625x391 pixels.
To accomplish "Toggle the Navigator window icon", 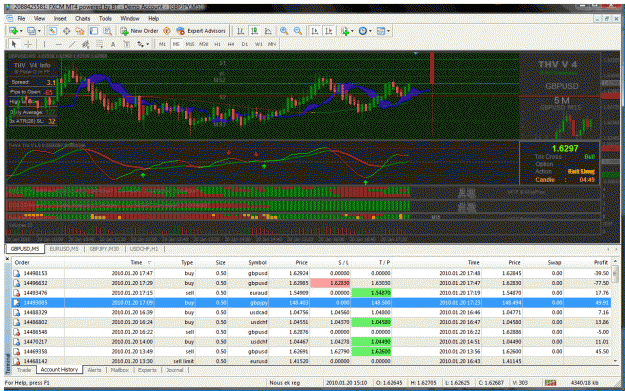I will pyautogui.click(x=80, y=31).
